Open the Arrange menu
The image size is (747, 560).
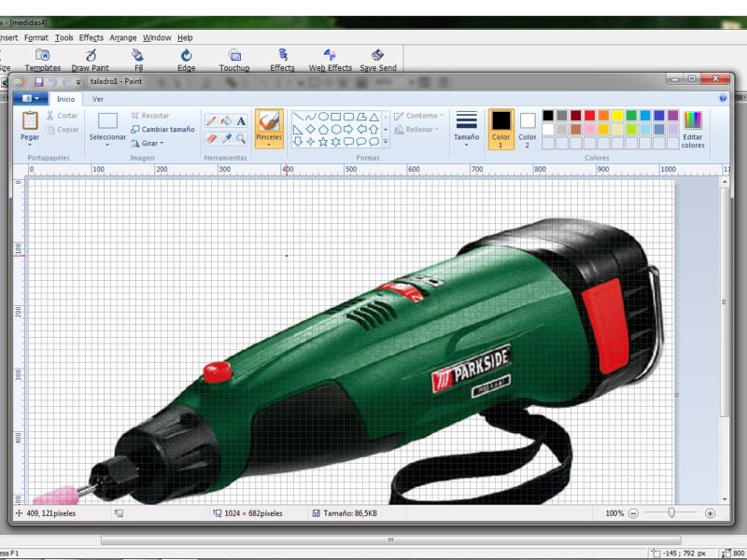click(x=122, y=37)
